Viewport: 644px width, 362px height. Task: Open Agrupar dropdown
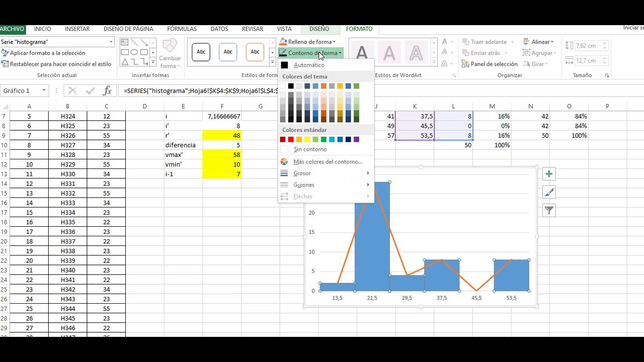pyautogui.click(x=540, y=53)
